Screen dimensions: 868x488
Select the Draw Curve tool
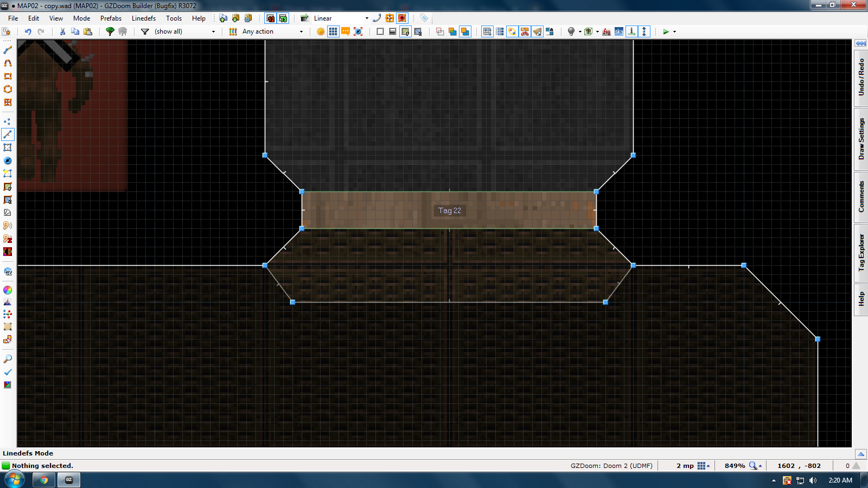pos(8,63)
